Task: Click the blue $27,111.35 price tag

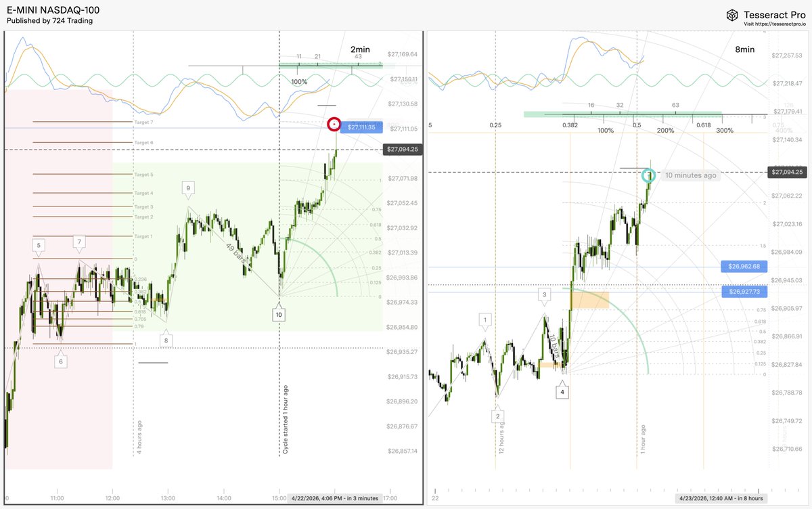Action: [361, 127]
